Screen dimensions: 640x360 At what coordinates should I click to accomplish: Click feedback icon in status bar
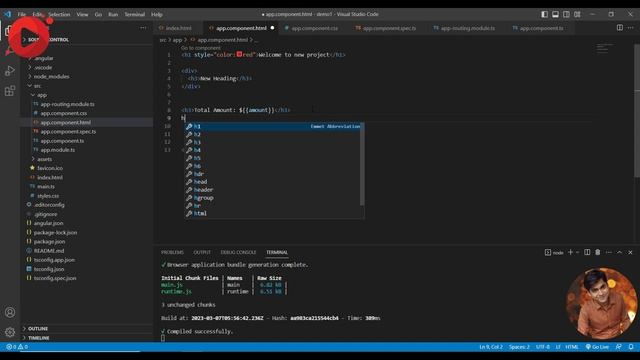click(x=619, y=347)
